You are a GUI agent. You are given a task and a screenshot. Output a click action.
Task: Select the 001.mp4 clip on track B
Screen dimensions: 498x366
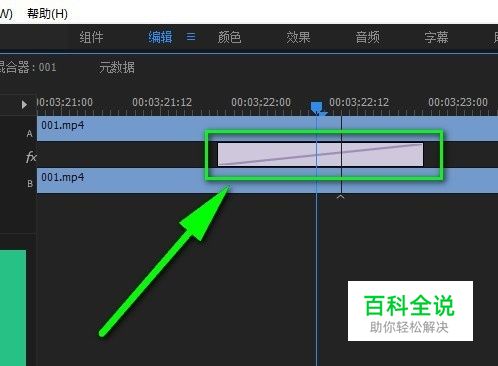click(x=267, y=180)
